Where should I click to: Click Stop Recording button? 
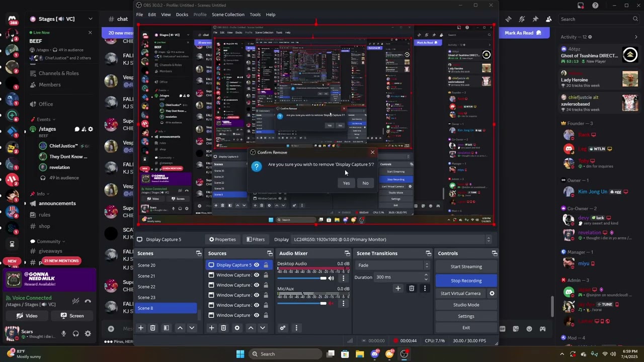click(x=466, y=281)
